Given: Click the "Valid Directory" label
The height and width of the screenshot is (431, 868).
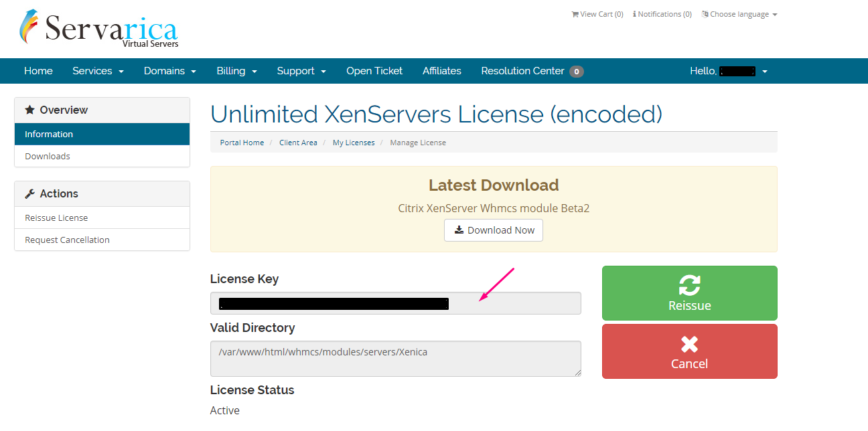Looking at the screenshot, I should pos(252,328).
